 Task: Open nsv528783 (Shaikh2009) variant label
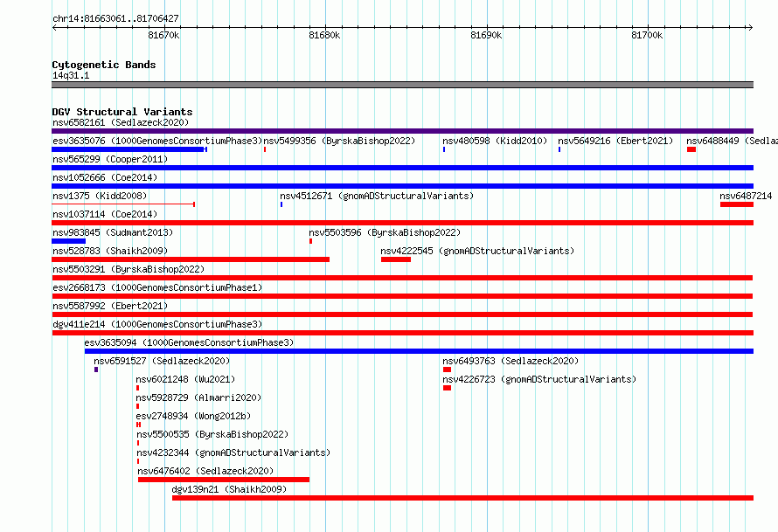[110, 251]
